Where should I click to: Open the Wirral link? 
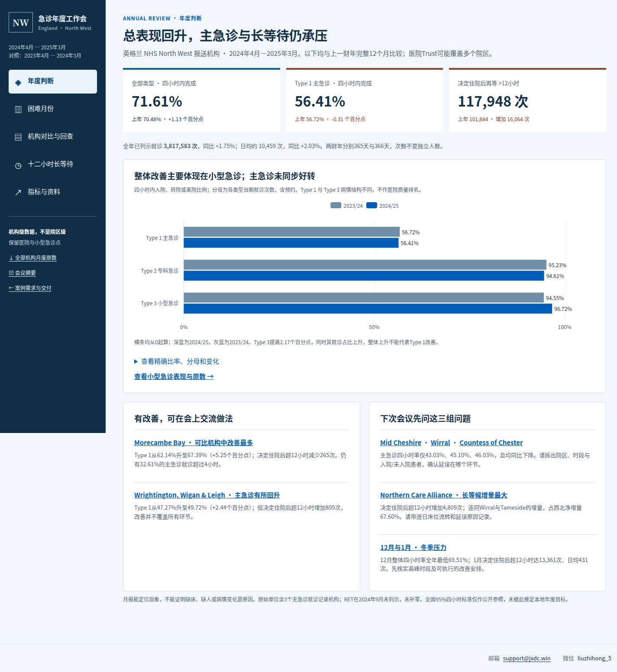coord(440,443)
